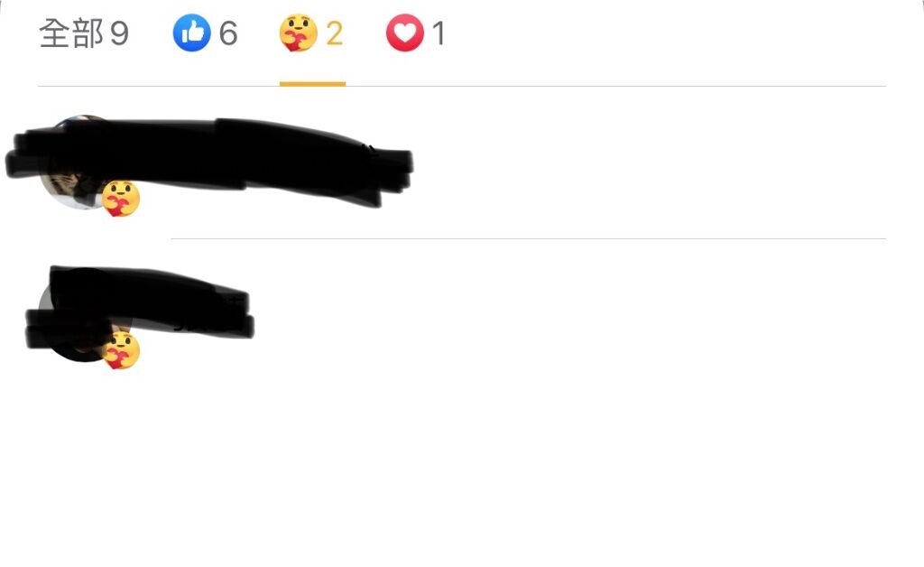This screenshot has width=924, height=567.
Task: Click the divider line between the two reactors
Action: (x=528, y=238)
